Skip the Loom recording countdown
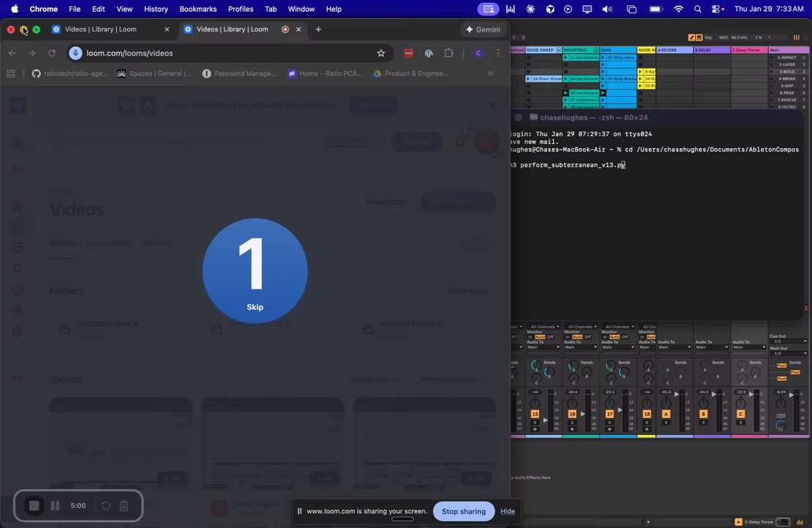 tap(255, 307)
